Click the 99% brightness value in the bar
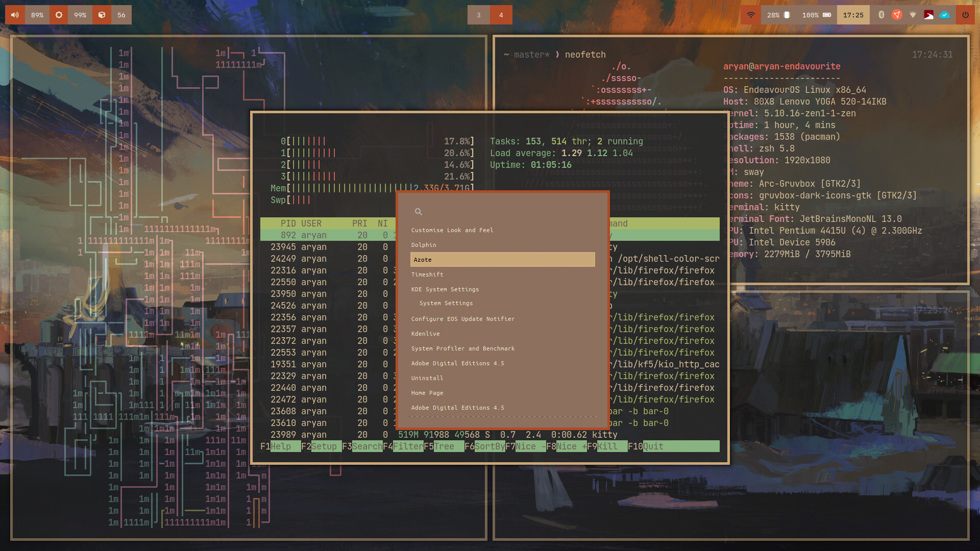 click(80, 15)
